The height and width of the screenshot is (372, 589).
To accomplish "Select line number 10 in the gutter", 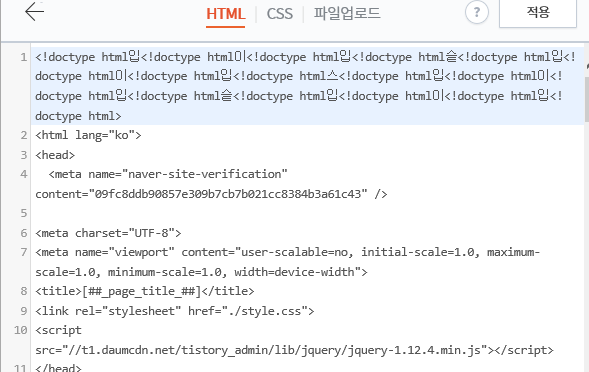I will 21,330.
